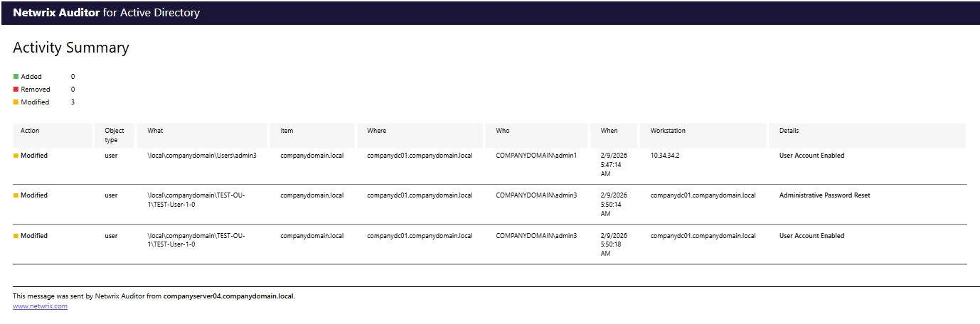Click the yellow marker in the Users\admin3 row

(x=16, y=156)
